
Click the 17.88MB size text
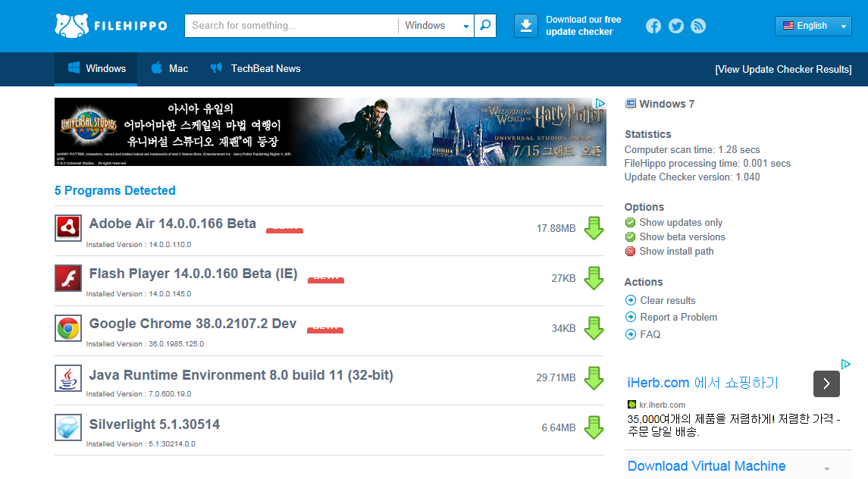pos(556,228)
